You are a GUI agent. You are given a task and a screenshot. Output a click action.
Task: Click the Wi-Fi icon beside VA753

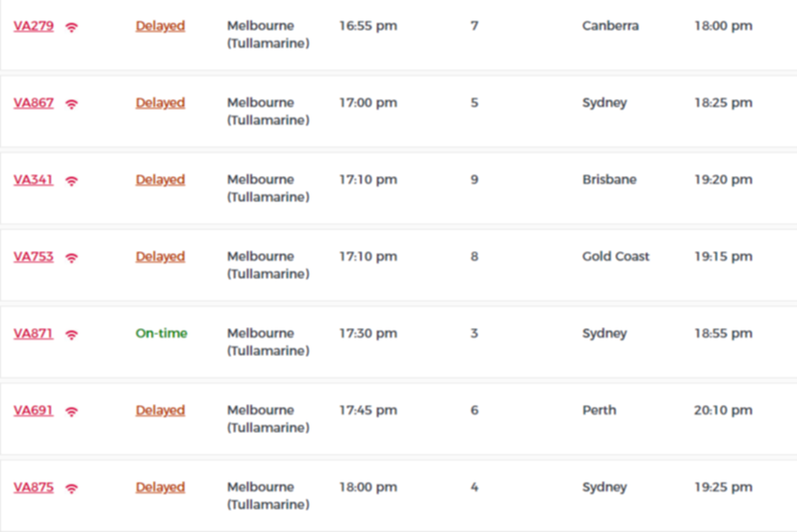point(71,258)
